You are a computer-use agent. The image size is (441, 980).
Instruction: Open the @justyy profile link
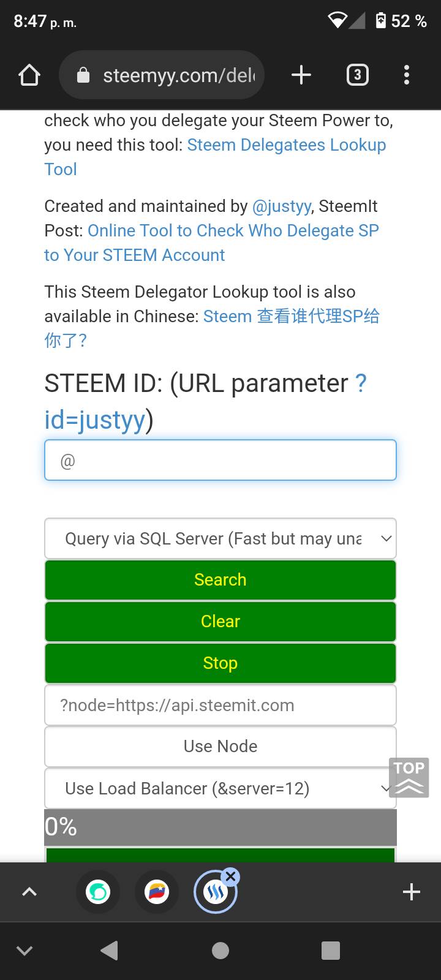tap(282, 206)
